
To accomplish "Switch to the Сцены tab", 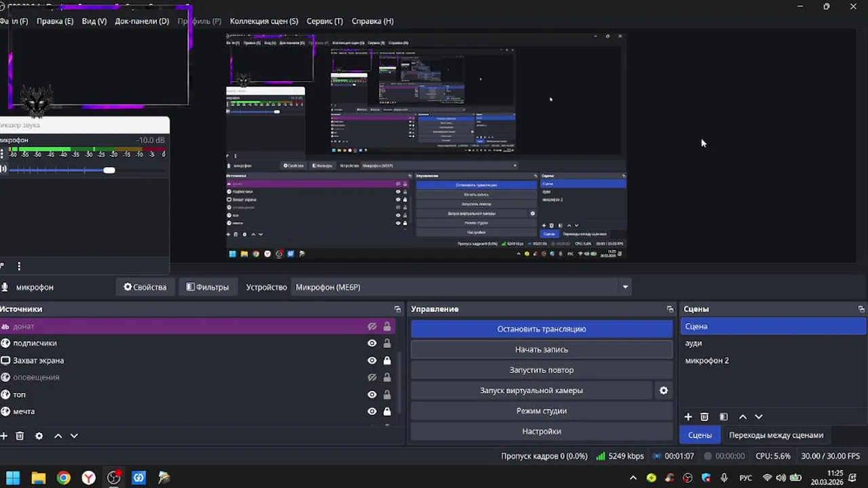I will (700, 435).
